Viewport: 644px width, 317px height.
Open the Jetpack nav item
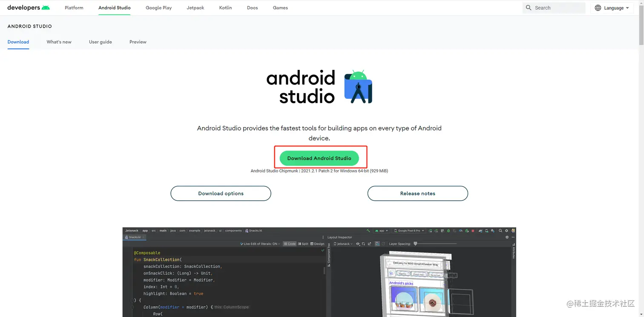(x=195, y=8)
